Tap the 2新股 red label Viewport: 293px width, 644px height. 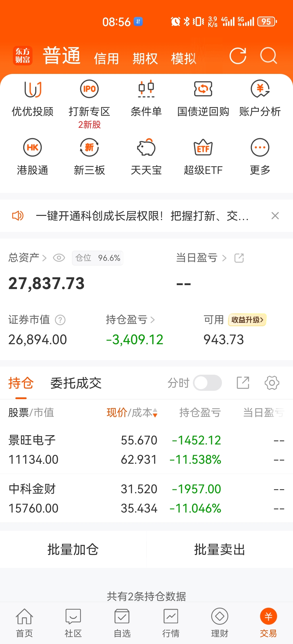[x=89, y=124]
